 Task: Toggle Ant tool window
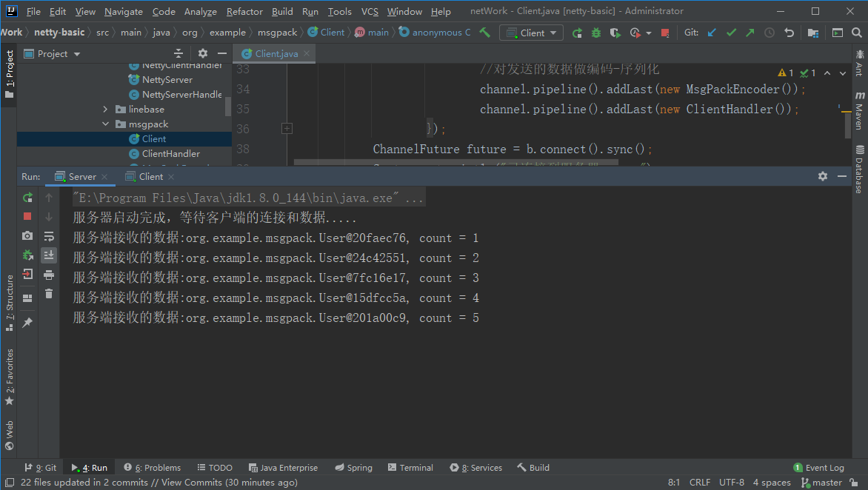point(859,62)
